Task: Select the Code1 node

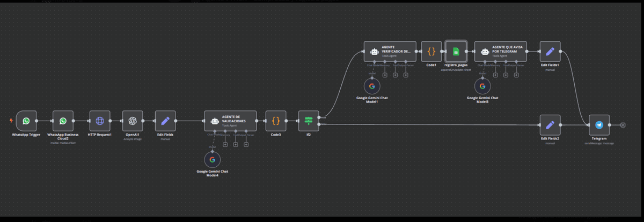Action: tap(431, 51)
